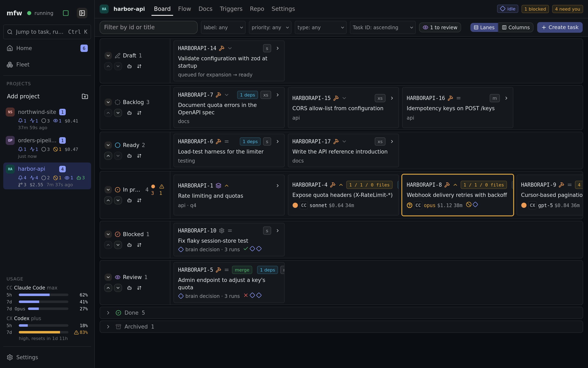
Task: Open HARBORAPI-14 with its arrow icon
Action: coord(277,48)
